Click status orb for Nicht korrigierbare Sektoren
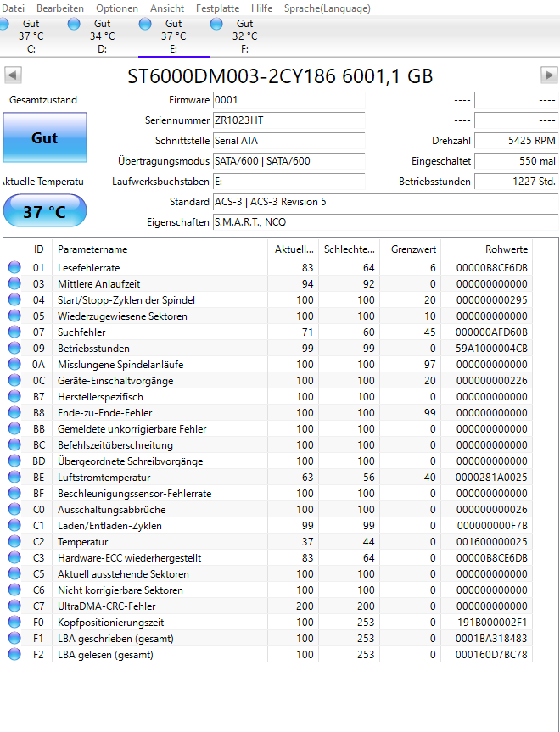Screen dimensions: 560x732 [x=14, y=590]
